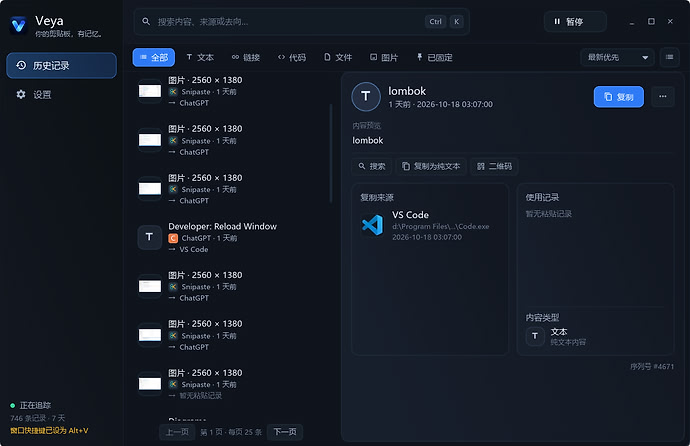Select the 全部 filter tab
Screen dimensions: 690x446
click(x=154, y=57)
